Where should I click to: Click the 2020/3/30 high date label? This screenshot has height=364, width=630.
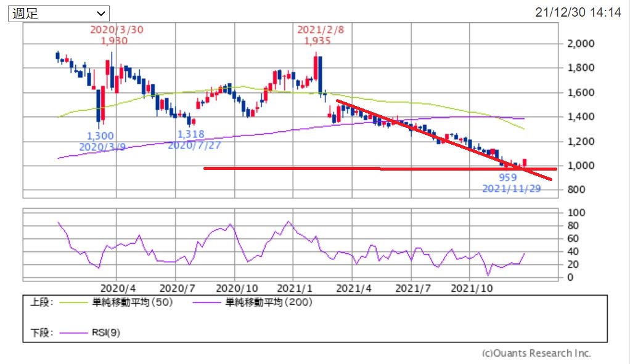coord(117,30)
